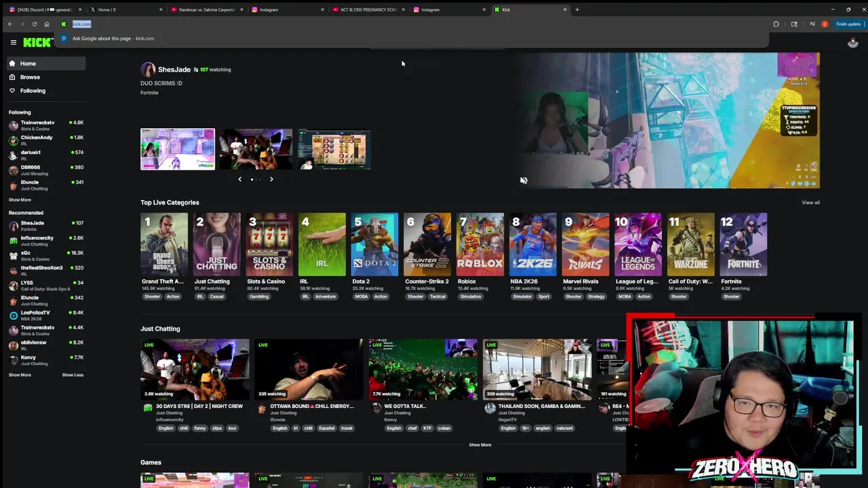Viewport: 868px width, 488px height.
Task: Collapse Recommended list with Show Less
Action: click(73, 375)
